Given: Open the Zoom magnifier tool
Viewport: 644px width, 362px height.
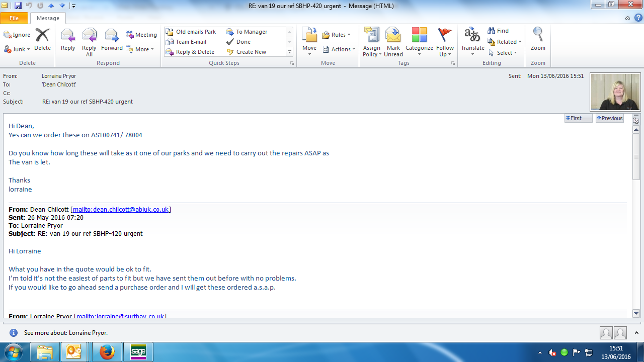Looking at the screenshot, I should click(x=538, y=39).
